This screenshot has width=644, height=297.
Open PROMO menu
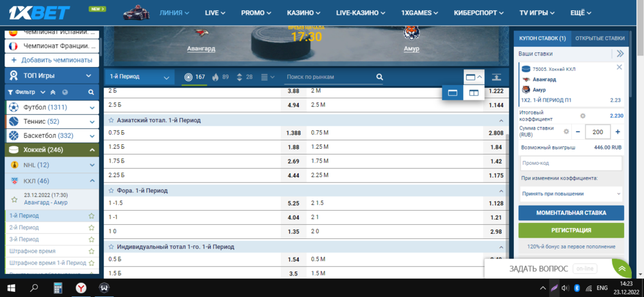256,13
